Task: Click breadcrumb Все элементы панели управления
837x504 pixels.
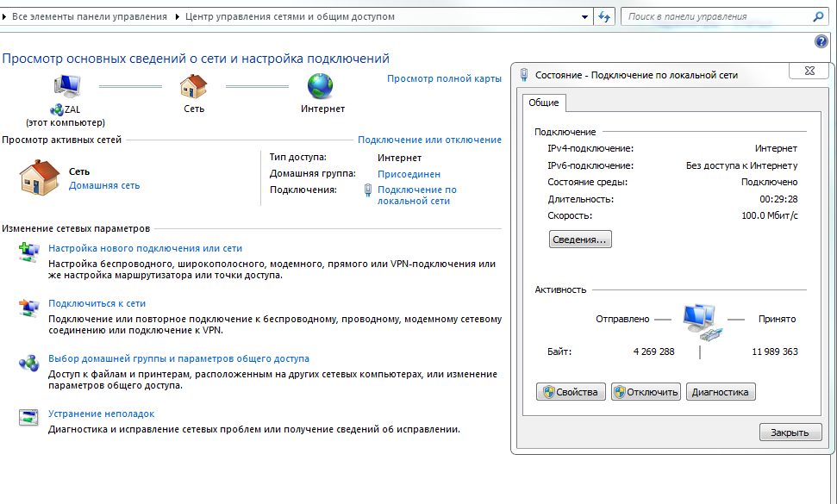Action: [90, 16]
